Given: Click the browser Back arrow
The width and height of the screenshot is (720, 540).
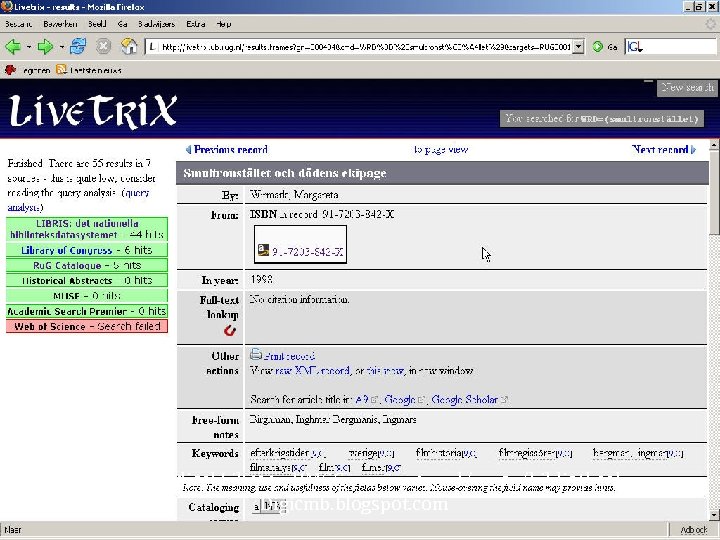Looking at the screenshot, I should coord(13,46).
